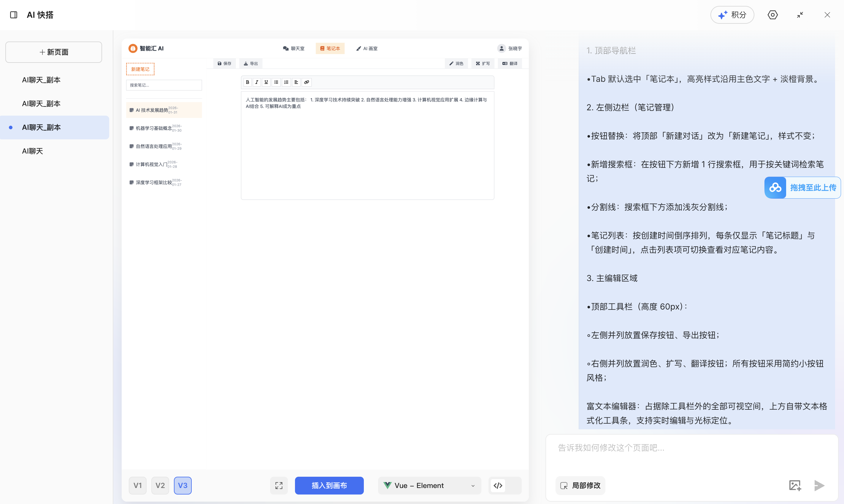Insert a bulleted list

[276, 82]
